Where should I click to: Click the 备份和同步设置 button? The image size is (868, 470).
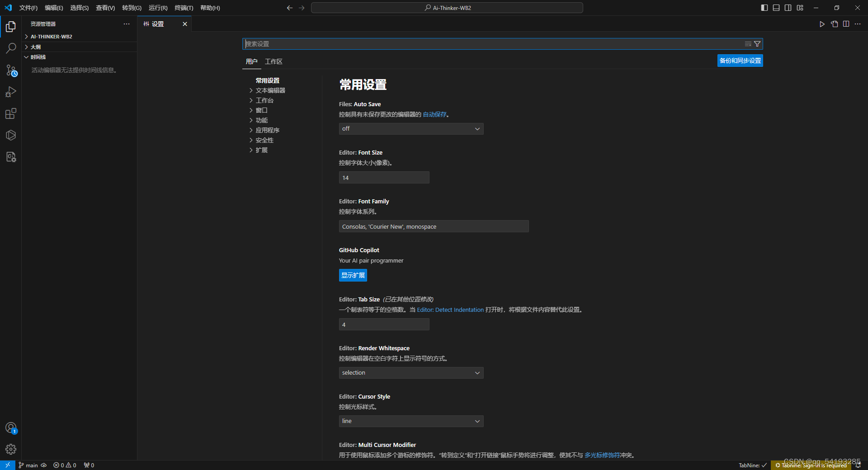tap(740, 61)
